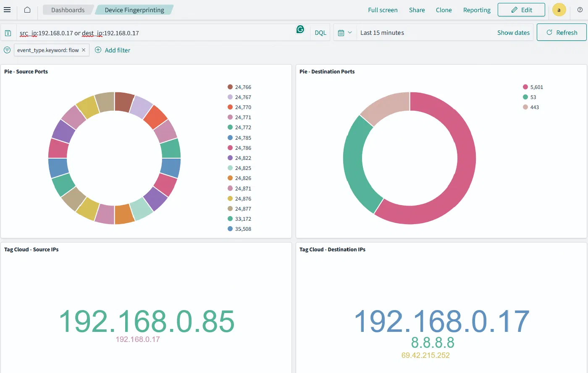Open the filter options menu icon
The height and width of the screenshot is (373, 588).
click(x=7, y=50)
